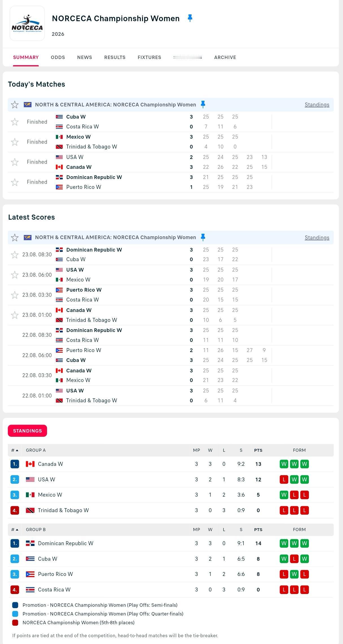The width and height of the screenshot is (343, 644).
Task: Click the Mexico flag in Group A standings
Action: [x=30, y=495]
